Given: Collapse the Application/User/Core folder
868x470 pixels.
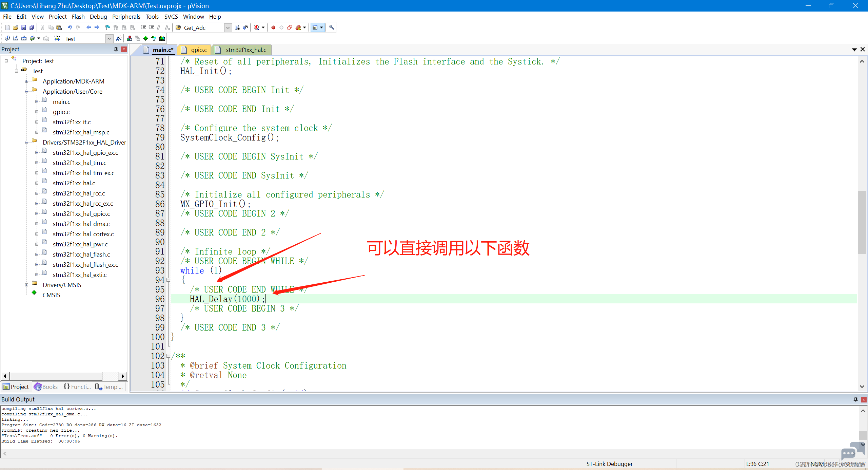Looking at the screenshot, I should tap(26, 92).
